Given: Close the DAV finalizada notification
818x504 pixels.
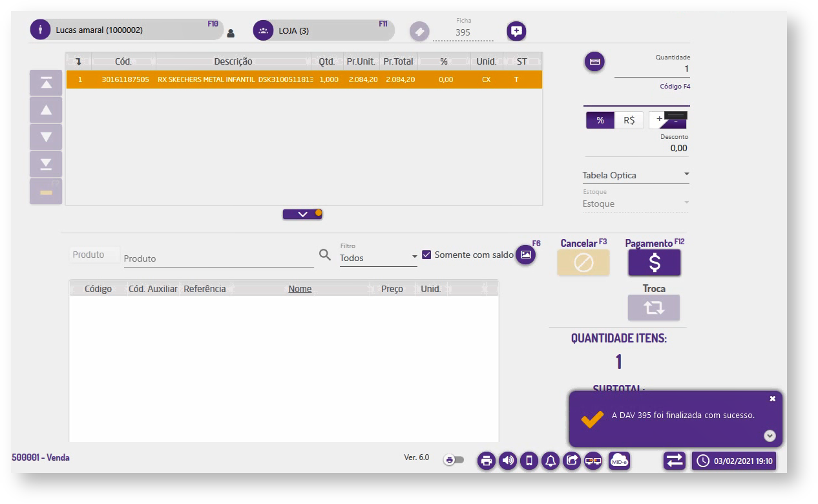Looking at the screenshot, I should pyautogui.click(x=772, y=399).
